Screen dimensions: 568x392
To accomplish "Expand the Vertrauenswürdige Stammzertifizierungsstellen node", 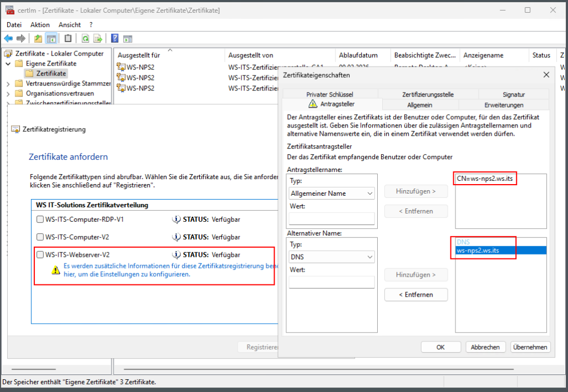I will [8, 84].
